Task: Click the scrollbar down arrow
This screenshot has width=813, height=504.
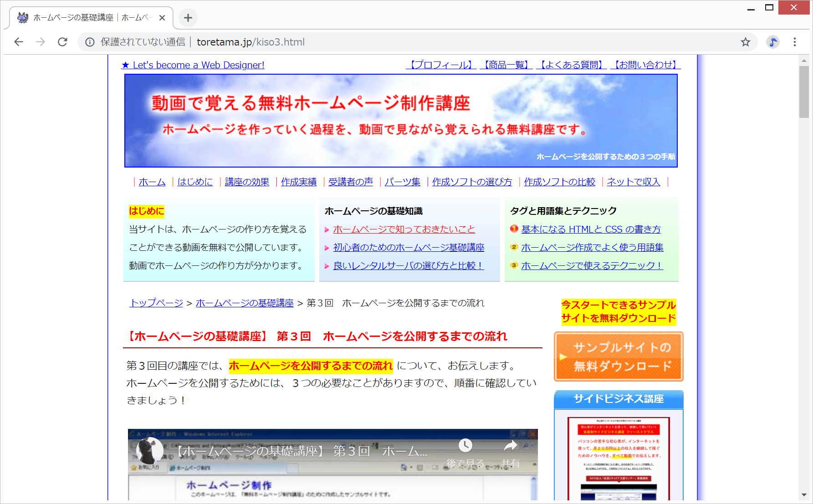Action: tap(804, 495)
